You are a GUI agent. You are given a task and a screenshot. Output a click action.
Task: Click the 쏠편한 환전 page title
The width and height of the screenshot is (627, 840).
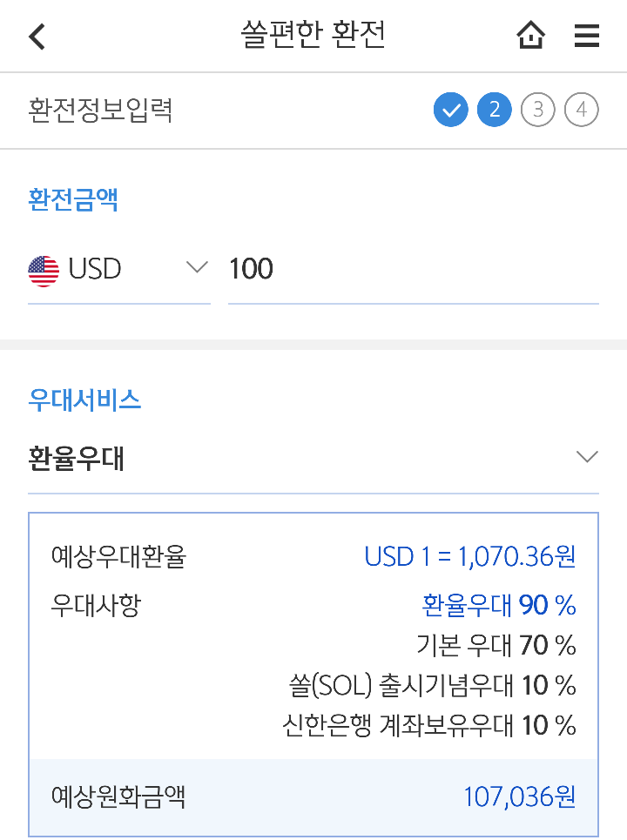pyautogui.click(x=313, y=35)
